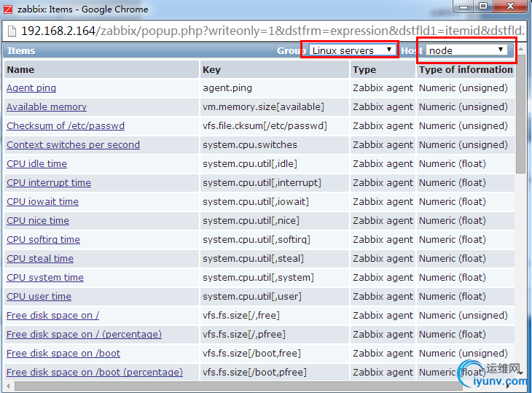This screenshot has height=393, width=532.
Task: Choose the CPU steal time link
Action: (40, 259)
